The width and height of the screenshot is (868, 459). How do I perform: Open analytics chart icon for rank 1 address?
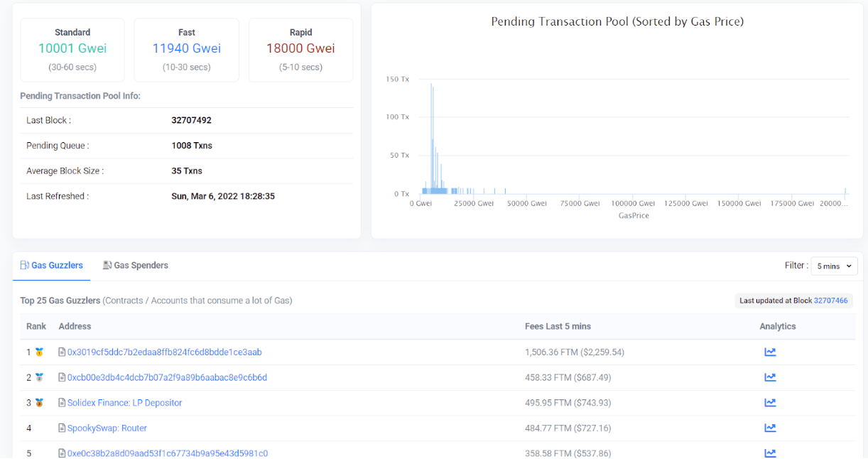coord(770,352)
